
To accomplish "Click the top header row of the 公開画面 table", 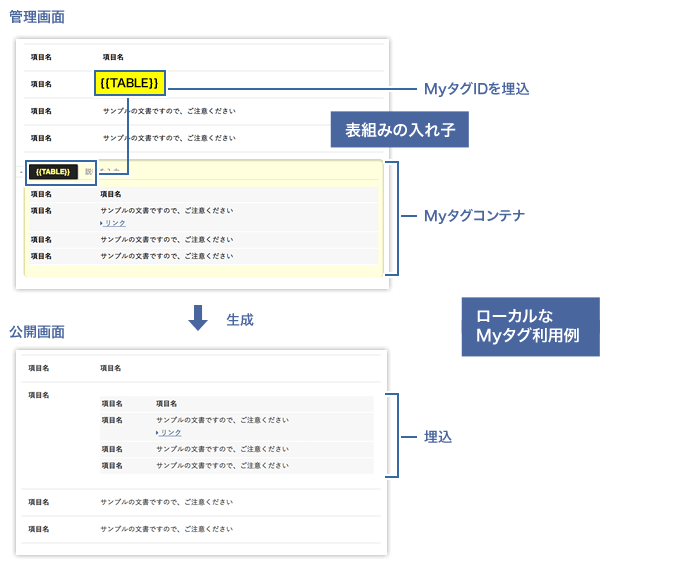I will [x=200, y=368].
